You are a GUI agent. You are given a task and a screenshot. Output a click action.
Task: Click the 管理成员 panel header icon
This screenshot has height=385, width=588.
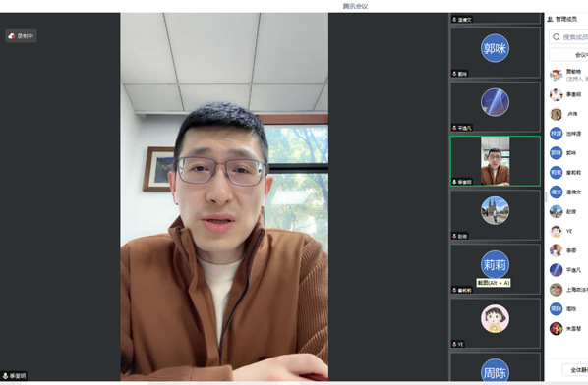pyautogui.click(x=550, y=19)
